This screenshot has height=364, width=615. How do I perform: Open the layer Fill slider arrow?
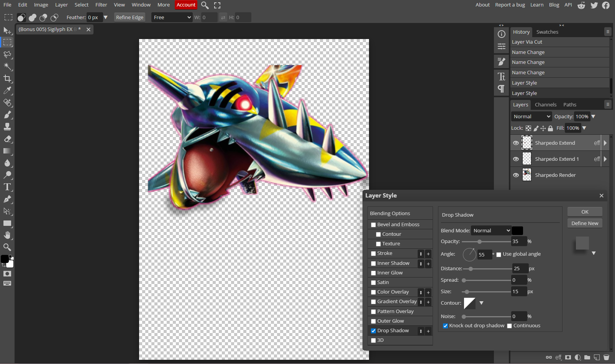584,128
